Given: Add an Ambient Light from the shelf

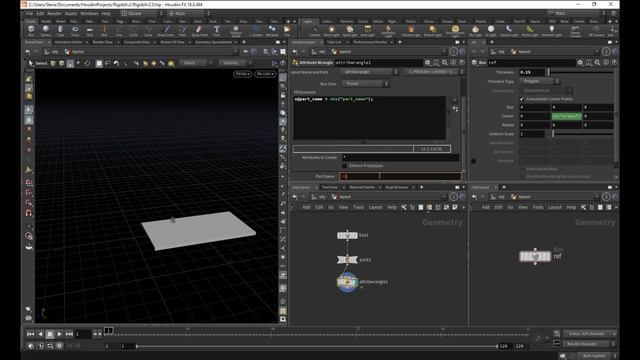Looking at the screenshot, I should tap(551, 31).
